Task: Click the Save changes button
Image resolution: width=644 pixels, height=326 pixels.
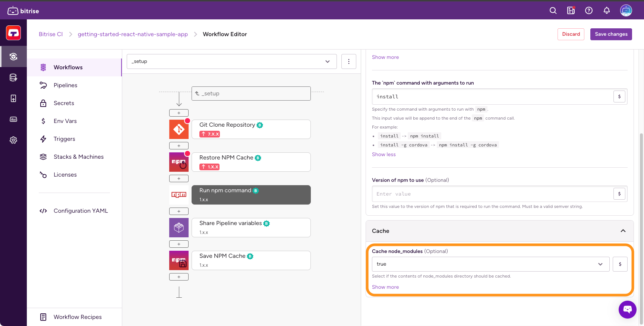Action: (611, 34)
